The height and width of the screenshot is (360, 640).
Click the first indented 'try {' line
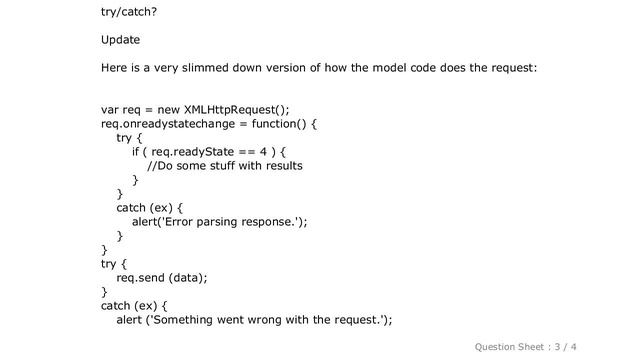[x=129, y=138]
